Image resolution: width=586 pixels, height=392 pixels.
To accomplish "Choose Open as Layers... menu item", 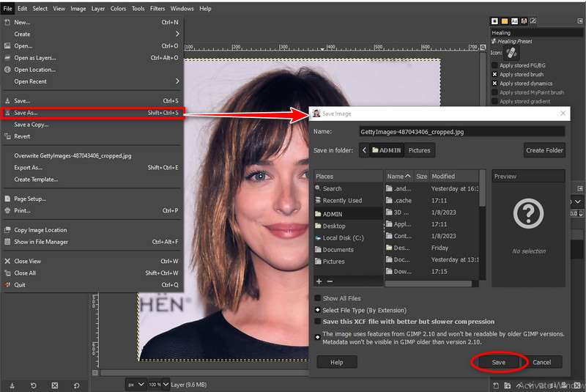I will tap(92, 58).
